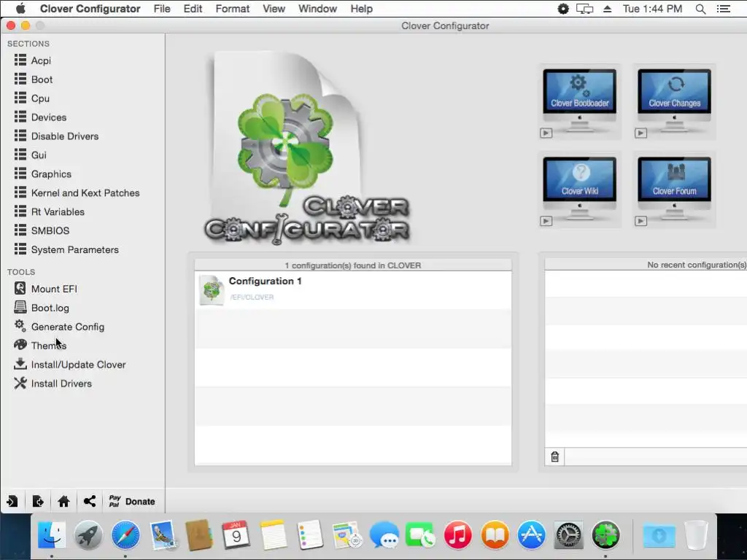Viewport: 747px width, 560px height.
Task: Click play arrow under Clover Forum
Action: tap(640, 221)
